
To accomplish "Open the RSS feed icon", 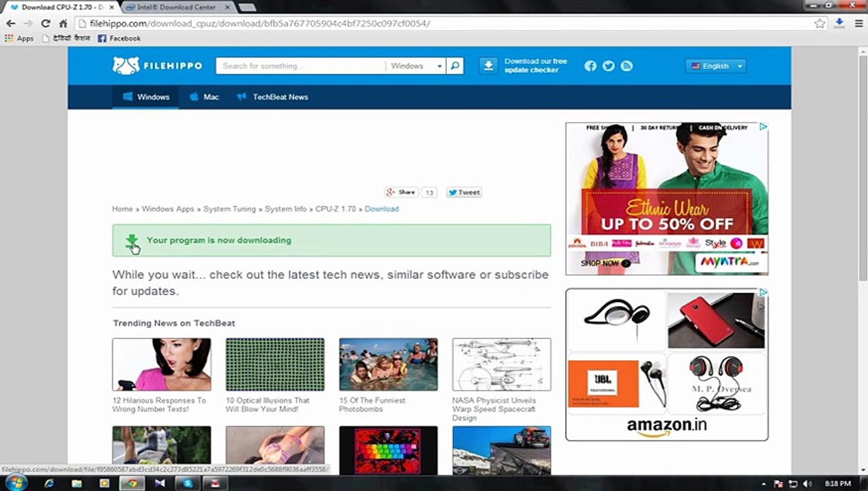I will (626, 66).
